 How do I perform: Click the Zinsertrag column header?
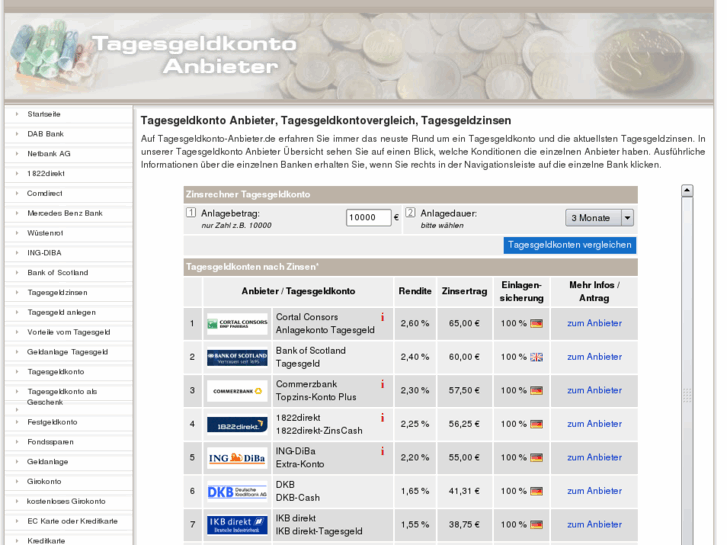coord(464,291)
